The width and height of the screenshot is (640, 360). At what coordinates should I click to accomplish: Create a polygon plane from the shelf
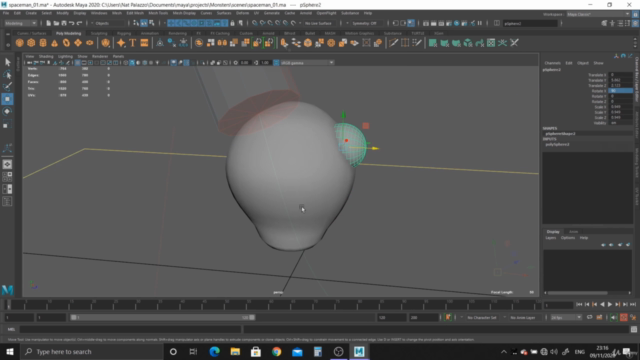coord(78,43)
